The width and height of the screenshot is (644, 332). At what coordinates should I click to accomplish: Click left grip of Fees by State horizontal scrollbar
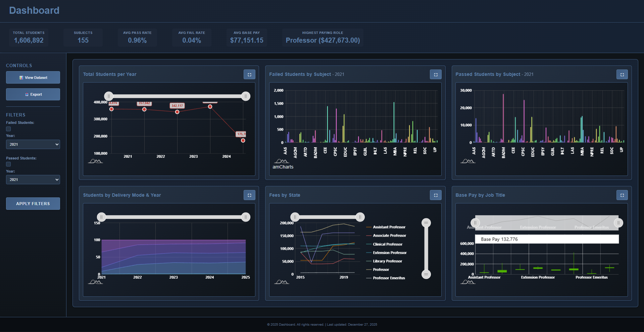coord(295,217)
